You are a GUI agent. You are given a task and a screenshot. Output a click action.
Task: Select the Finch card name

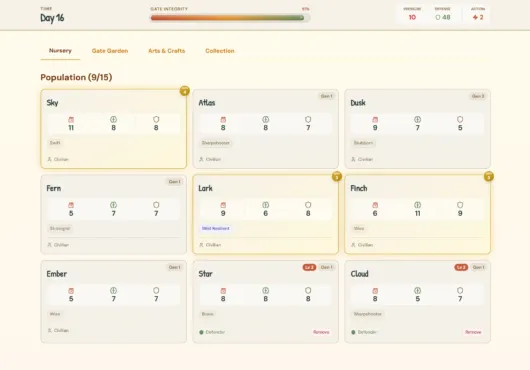click(x=359, y=188)
